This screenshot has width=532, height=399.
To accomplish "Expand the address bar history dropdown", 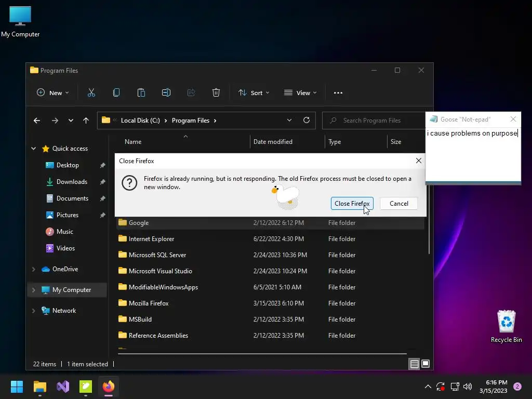I will point(289,120).
